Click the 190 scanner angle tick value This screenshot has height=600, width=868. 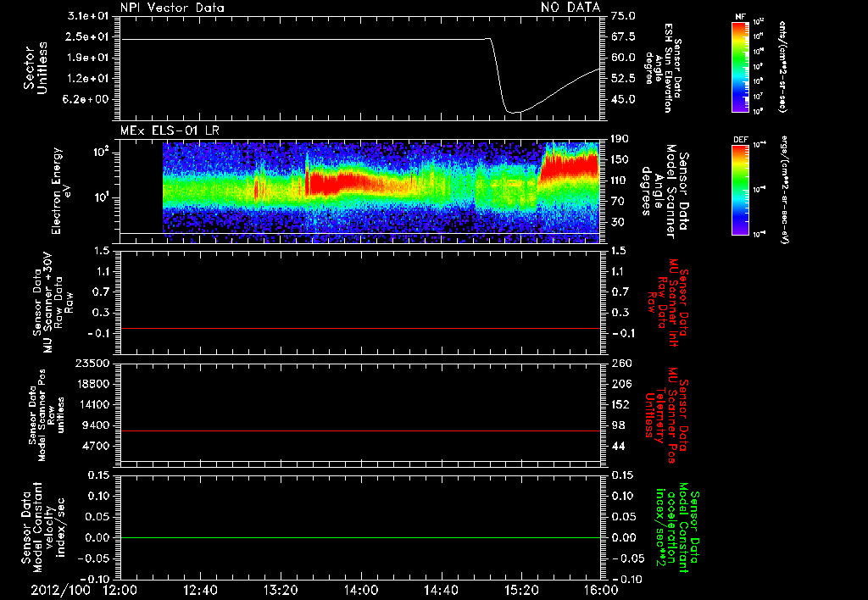620,139
